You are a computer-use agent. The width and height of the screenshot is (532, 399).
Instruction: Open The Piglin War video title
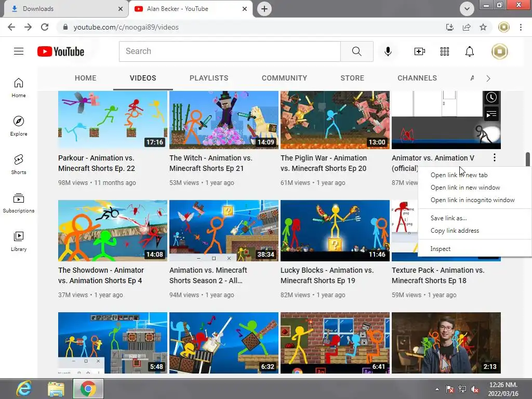pyautogui.click(x=324, y=163)
